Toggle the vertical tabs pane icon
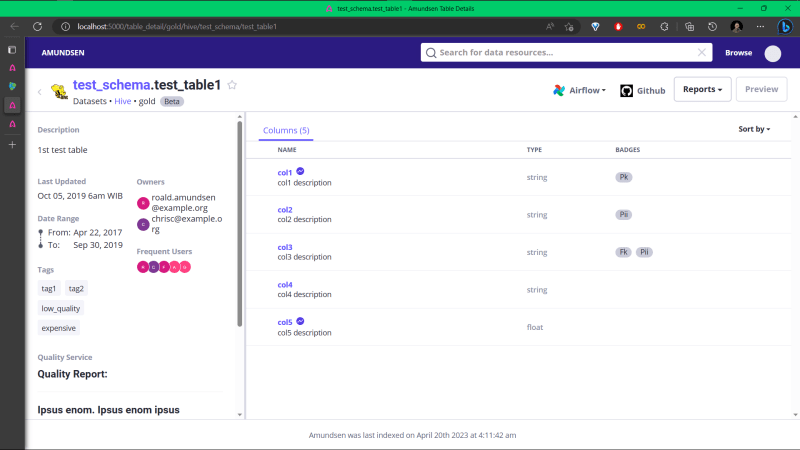800x450 pixels. [12, 50]
